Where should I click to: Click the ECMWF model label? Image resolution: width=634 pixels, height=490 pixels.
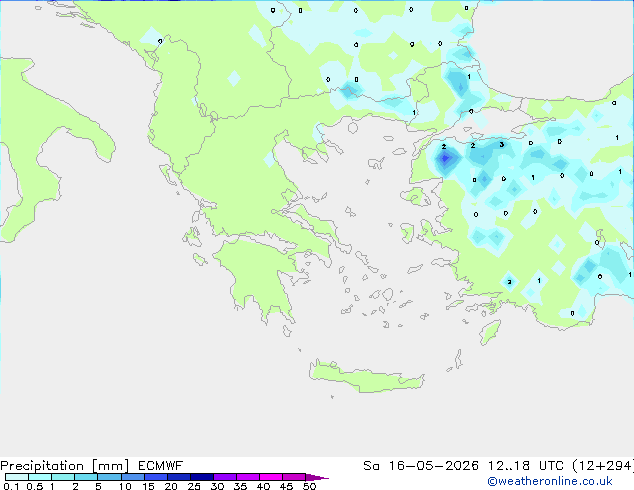tap(161, 466)
